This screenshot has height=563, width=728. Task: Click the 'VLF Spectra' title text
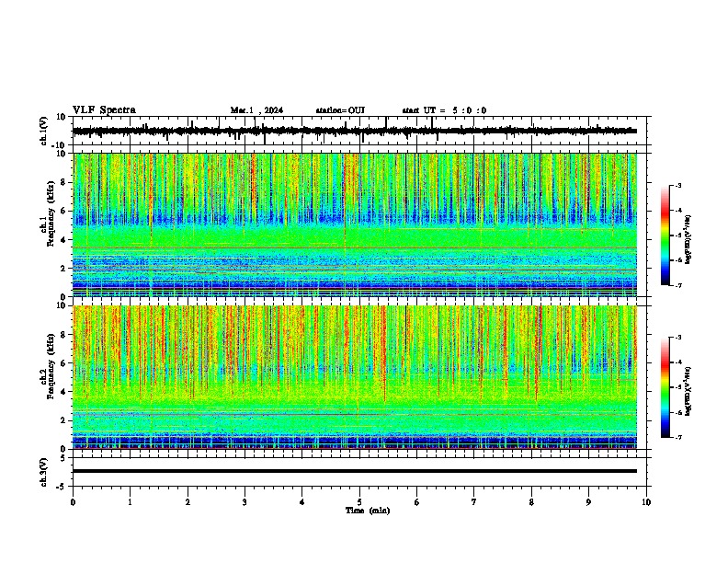(x=104, y=110)
